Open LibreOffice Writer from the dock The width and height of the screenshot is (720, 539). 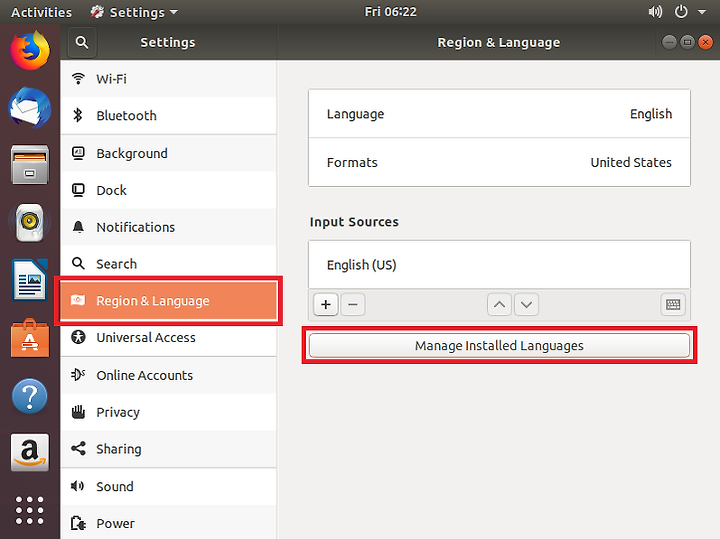[x=30, y=280]
